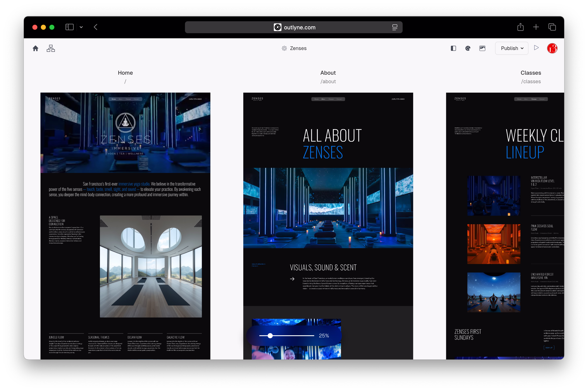The height and width of the screenshot is (391, 588).
Task: Click the Safari share icon
Action: pos(520,27)
